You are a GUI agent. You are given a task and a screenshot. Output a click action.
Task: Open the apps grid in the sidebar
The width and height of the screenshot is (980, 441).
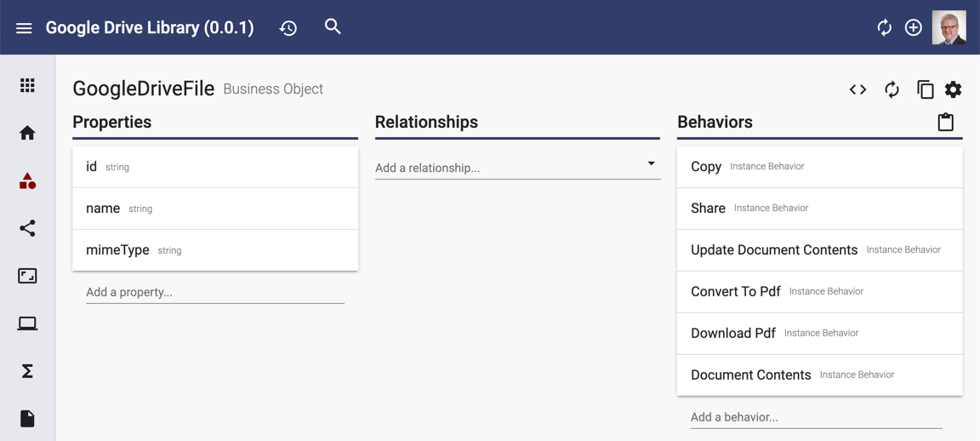27,86
